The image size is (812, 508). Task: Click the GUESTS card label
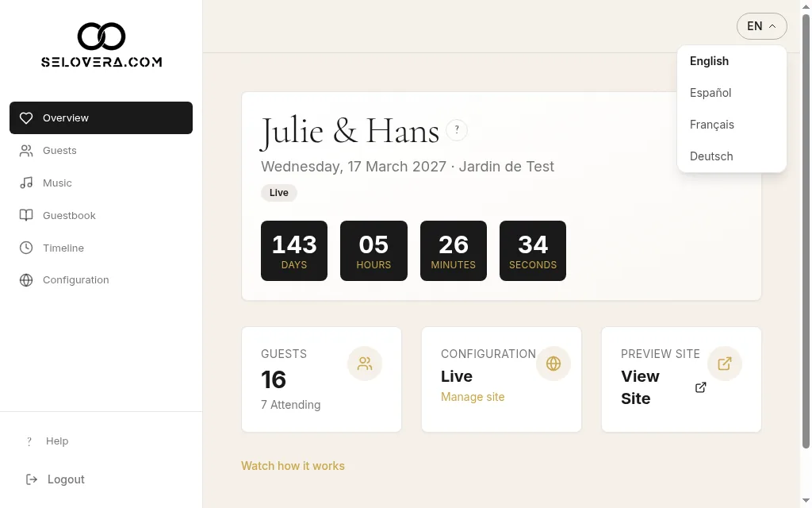point(284,354)
